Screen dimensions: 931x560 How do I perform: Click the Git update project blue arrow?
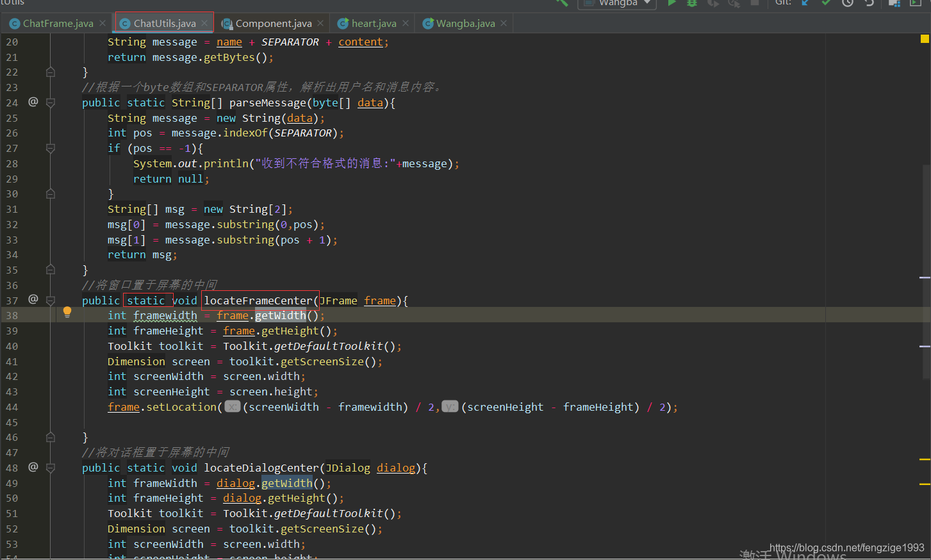point(806,3)
